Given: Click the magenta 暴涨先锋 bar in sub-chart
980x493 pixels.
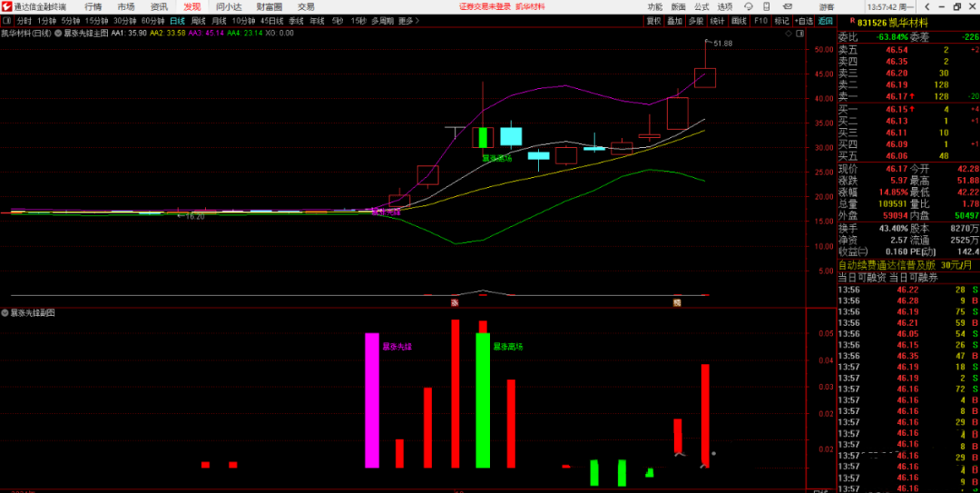Looking at the screenshot, I should pyautogui.click(x=371, y=399).
